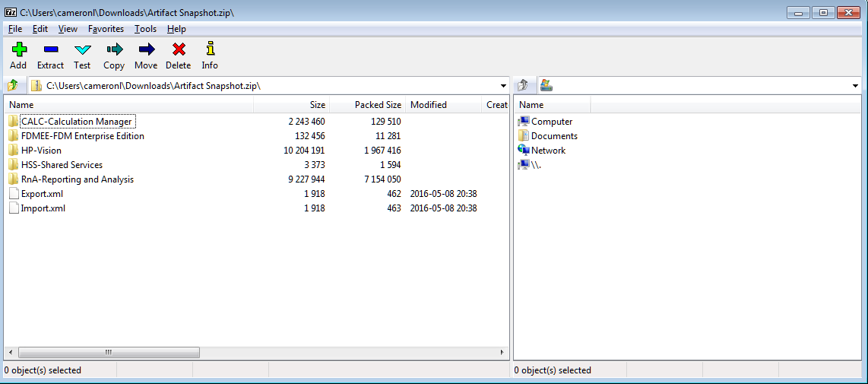868x384 pixels.
Task: Click the Documents icon in right pane
Action: (x=524, y=136)
